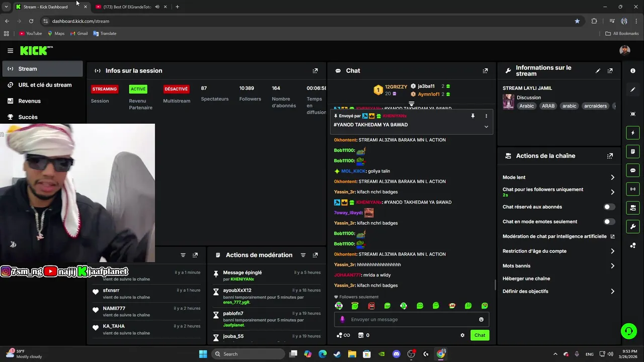Open the shop icon below message box
This screenshot has width=644, height=362.
360,335
